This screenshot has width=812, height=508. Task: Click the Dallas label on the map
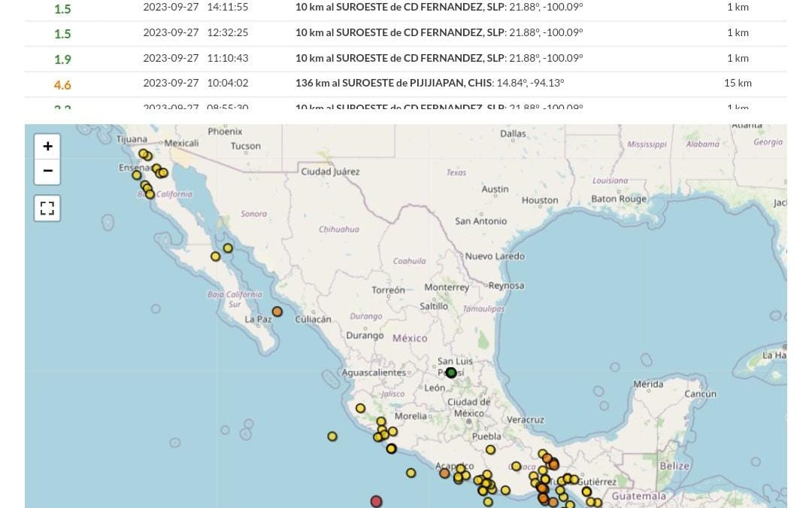[513, 134]
